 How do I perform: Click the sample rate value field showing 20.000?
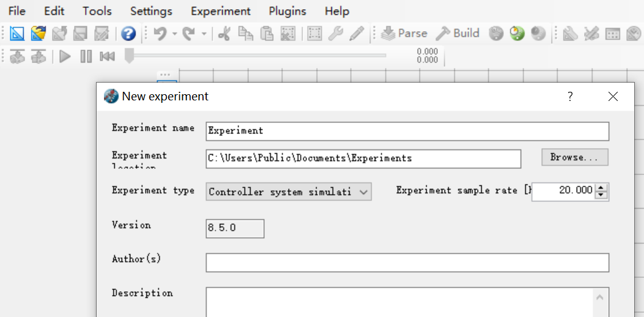tap(563, 192)
